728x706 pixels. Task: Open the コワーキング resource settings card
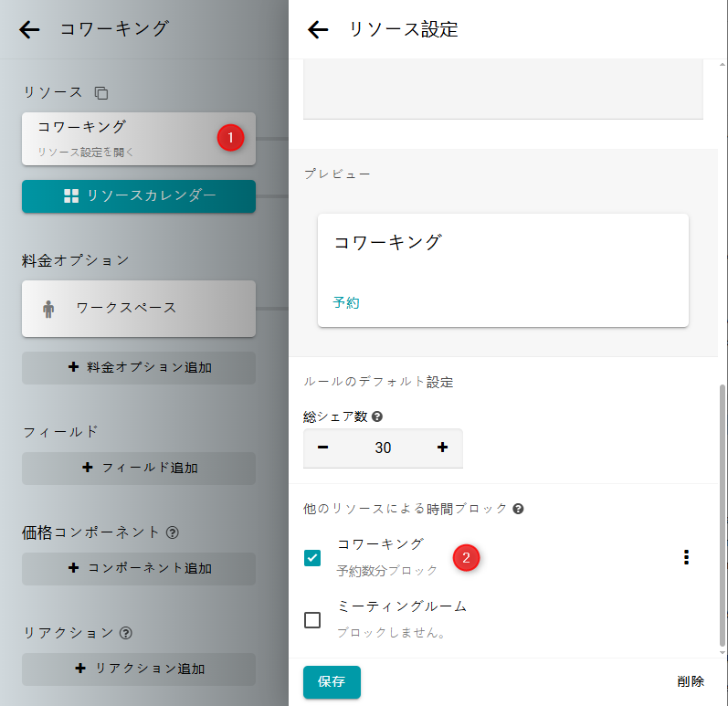(119, 138)
